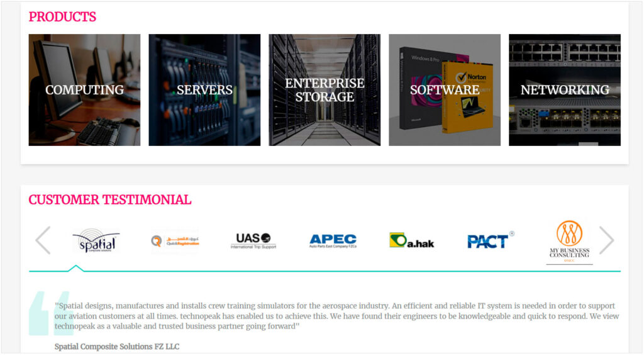
Task: Select the APEC Auto Parts logo
Action: tap(333, 240)
